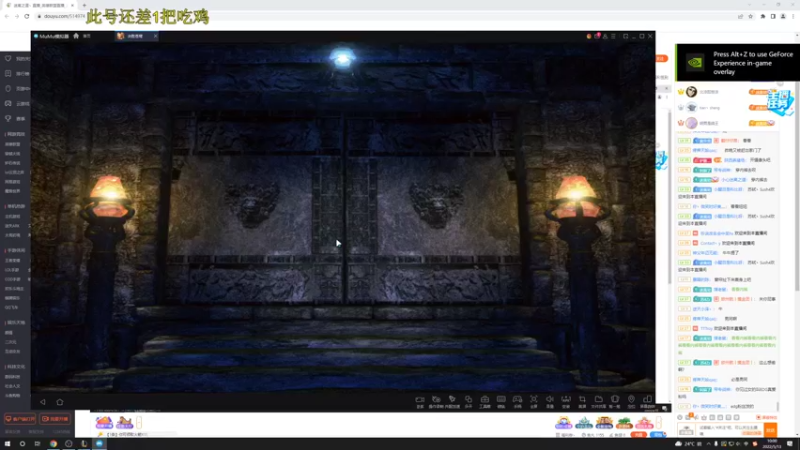
Task: Select the Douyu browser tab
Action: (40, 5)
